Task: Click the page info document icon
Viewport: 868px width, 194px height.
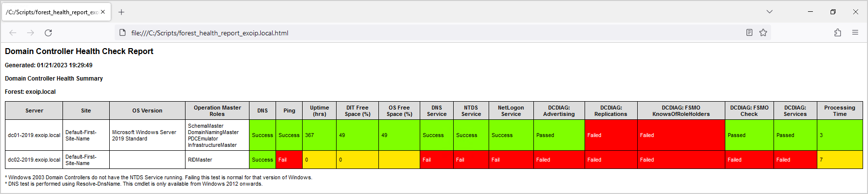Action: click(123, 33)
